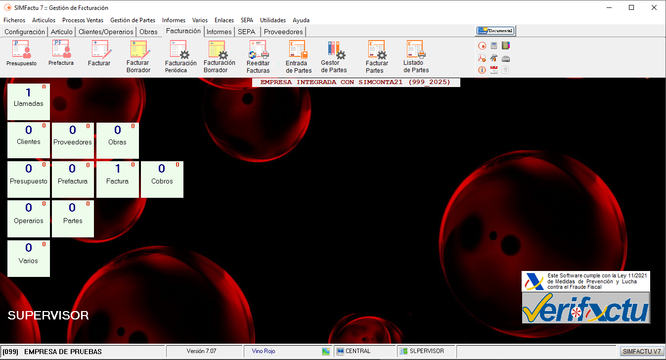Image resolution: width=666 pixels, height=360 pixels.
Task: Click the Documental button
Action: click(495, 31)
